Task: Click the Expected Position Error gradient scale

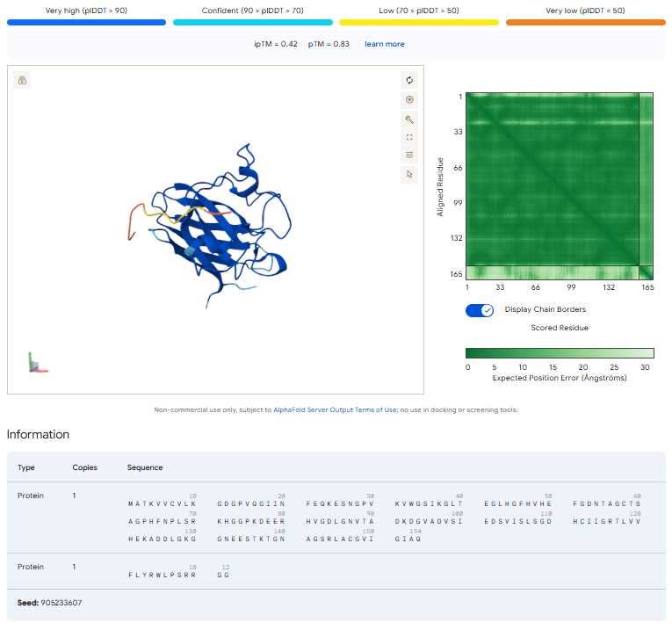Action: click(560, 353)
